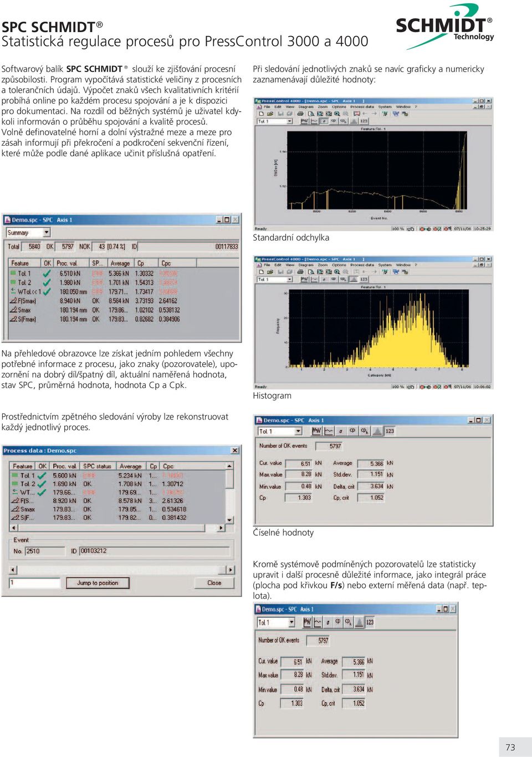Screen dimensions: 532x757
Task: Select the cp icon in the bottom Demo.spc window
Action: click(x=338, y=622)
